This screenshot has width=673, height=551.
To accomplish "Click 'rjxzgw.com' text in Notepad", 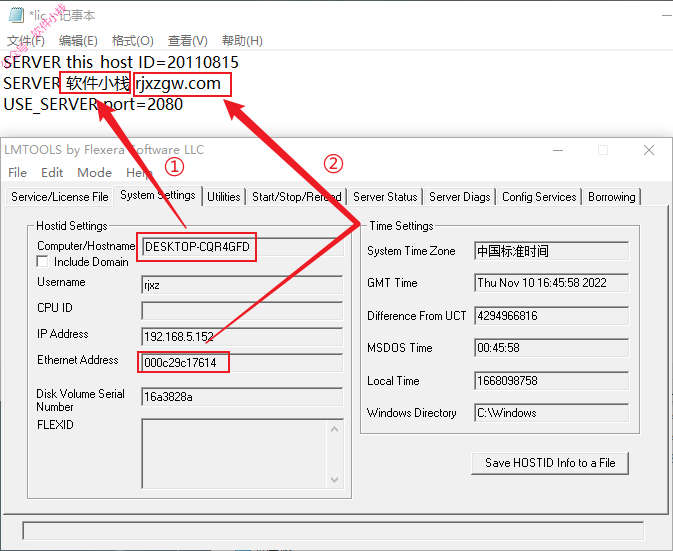I will [178, 83].
